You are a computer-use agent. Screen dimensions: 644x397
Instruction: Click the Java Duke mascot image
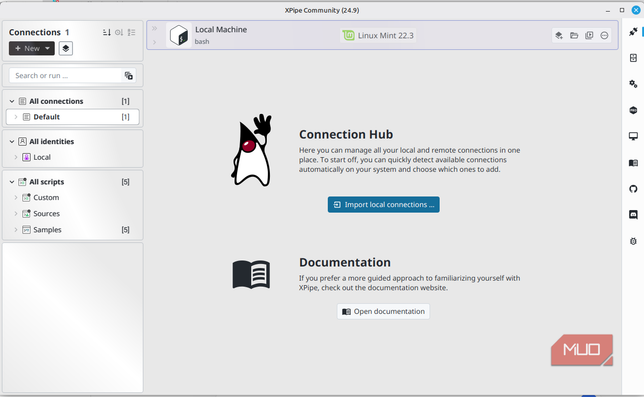tap(251, 150)
